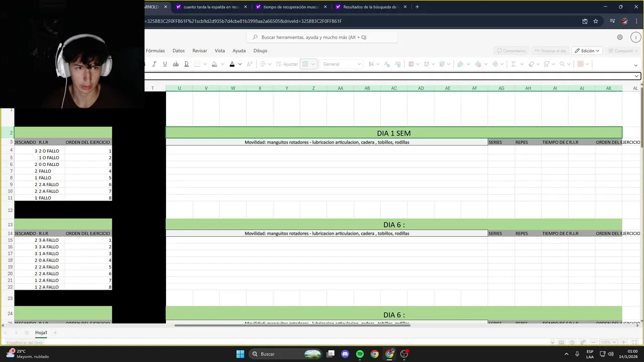Open the all sheets list icon

[27, 333]
